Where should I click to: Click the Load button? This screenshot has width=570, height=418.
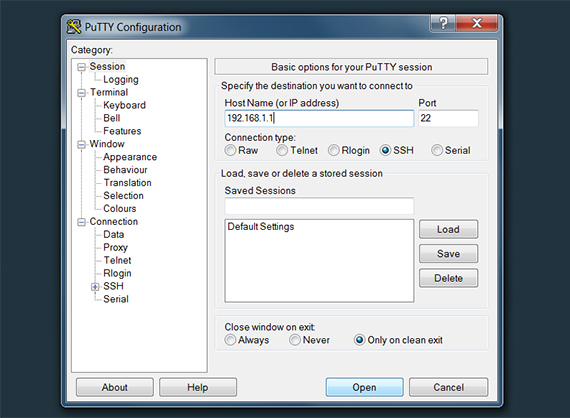448,229
